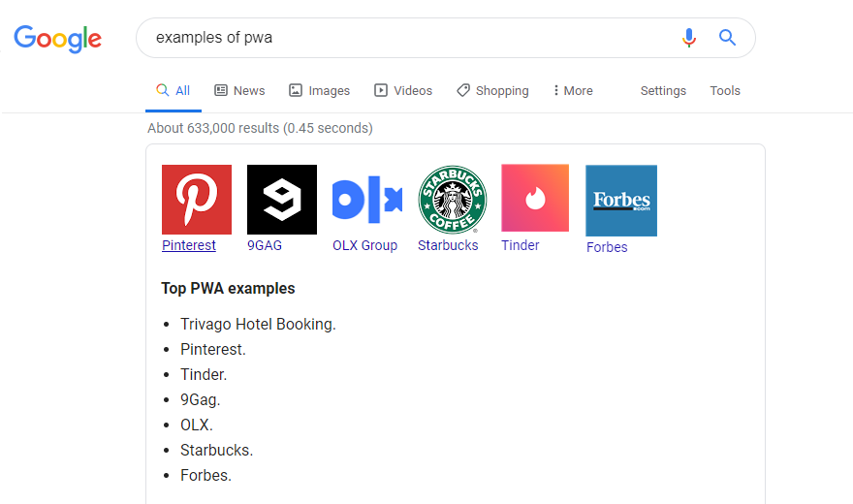Click the Tinder flame logo image
853x504 pixels.
point(535,198)
